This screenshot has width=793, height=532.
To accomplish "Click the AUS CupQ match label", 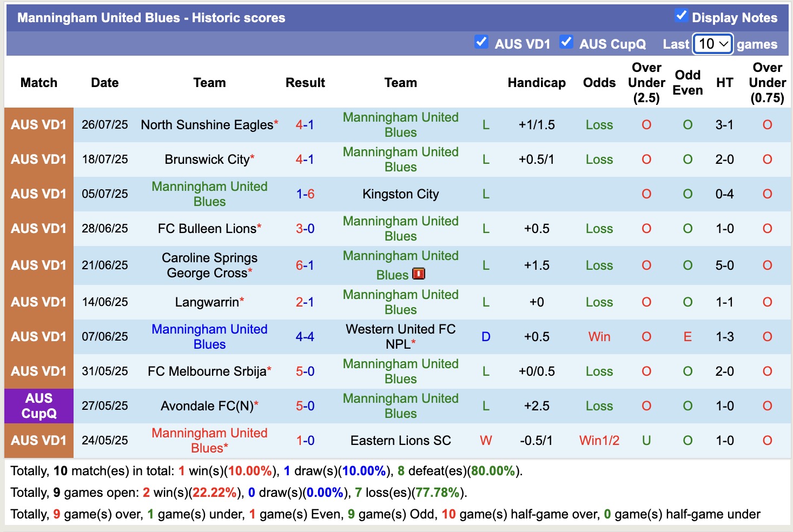I will coord(38,405).
